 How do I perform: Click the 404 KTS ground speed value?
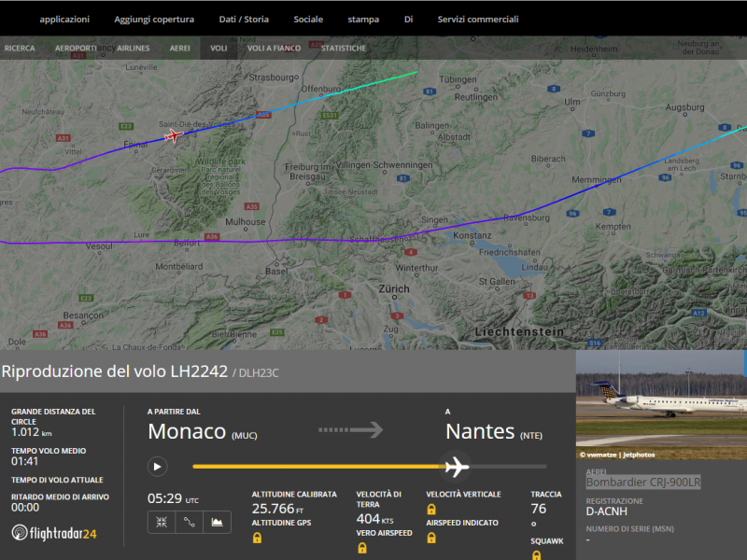[x=375, y=519]
